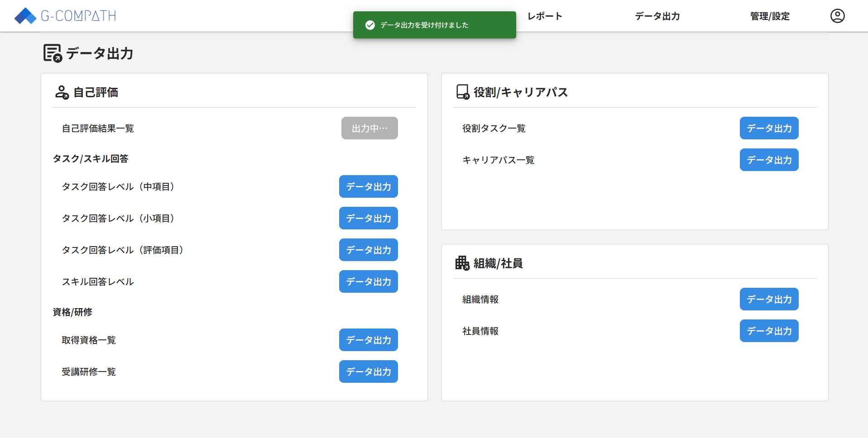Export 社員情報 data

click(768, 331)
